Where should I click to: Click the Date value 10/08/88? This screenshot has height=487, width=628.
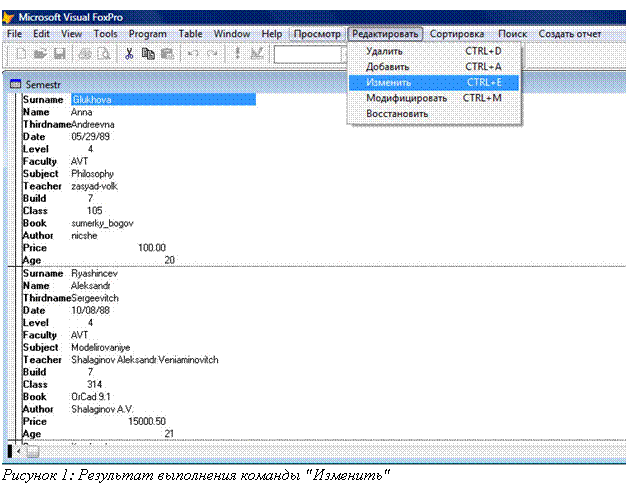(x=91, y=310)
